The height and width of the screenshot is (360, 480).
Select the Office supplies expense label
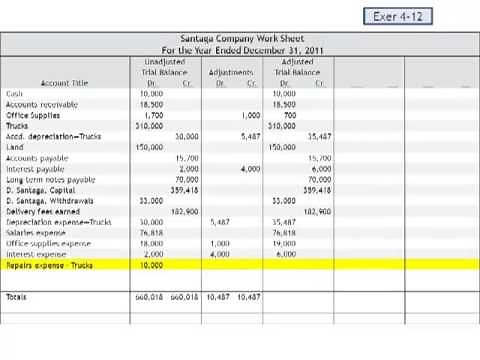pos(49,244)
